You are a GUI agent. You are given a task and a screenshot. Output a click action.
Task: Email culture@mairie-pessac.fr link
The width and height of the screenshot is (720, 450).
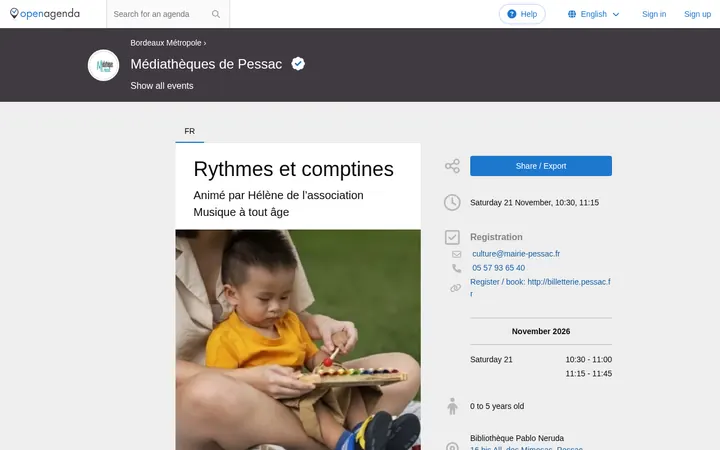pyautogui.click(x=516, y=254)
